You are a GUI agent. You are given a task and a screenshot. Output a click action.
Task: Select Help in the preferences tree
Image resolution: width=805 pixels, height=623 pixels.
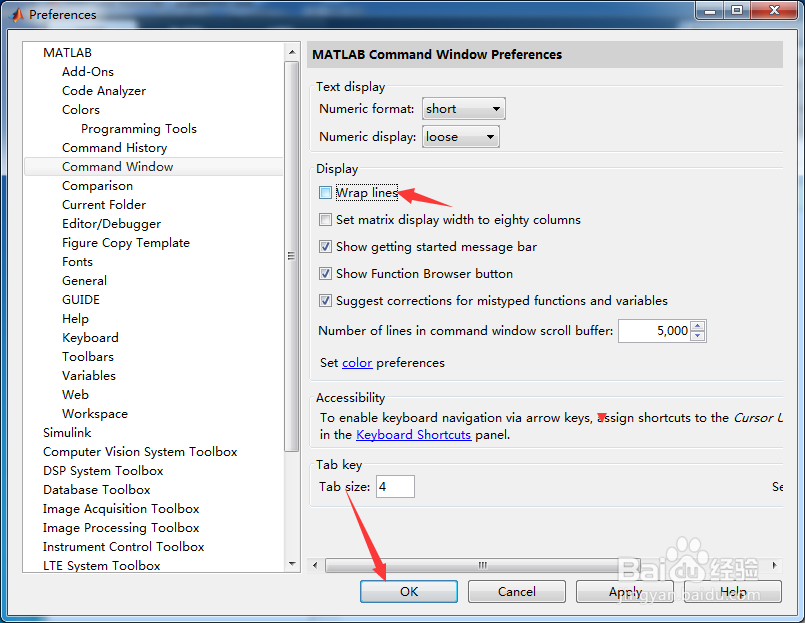tap(75, 319)
